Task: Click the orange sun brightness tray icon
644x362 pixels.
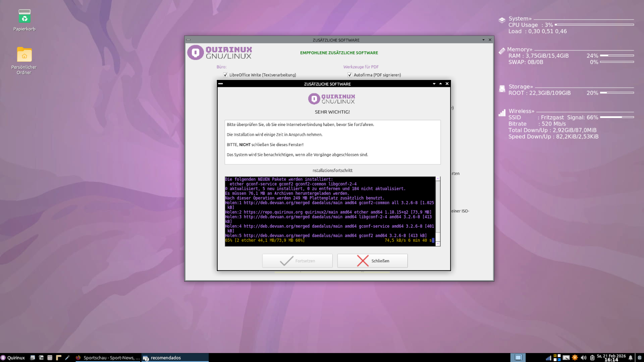Action: 575,358
